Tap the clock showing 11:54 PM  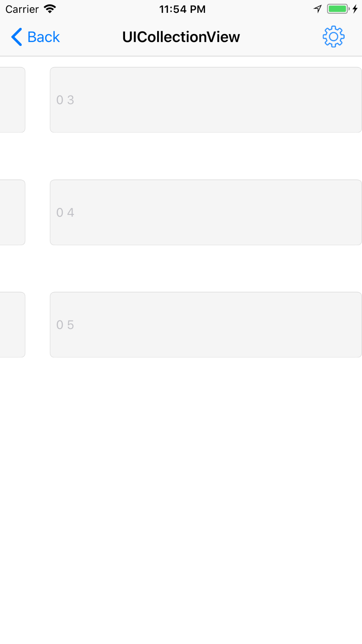pos(182,9)
